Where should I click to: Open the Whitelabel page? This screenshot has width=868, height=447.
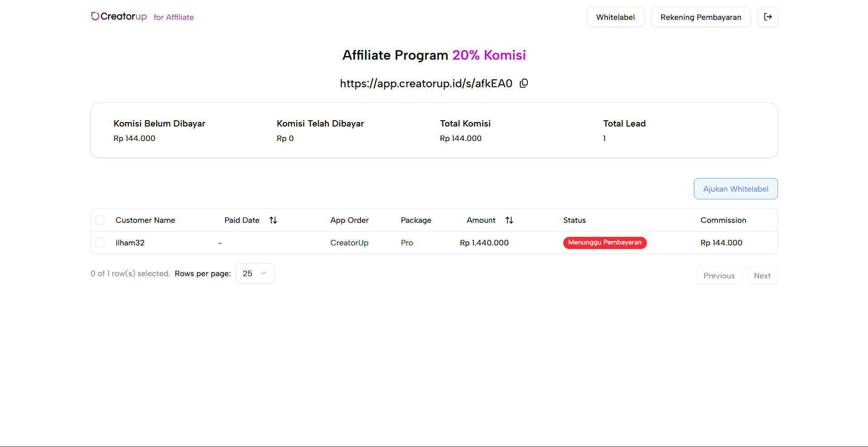pos(615,17)
